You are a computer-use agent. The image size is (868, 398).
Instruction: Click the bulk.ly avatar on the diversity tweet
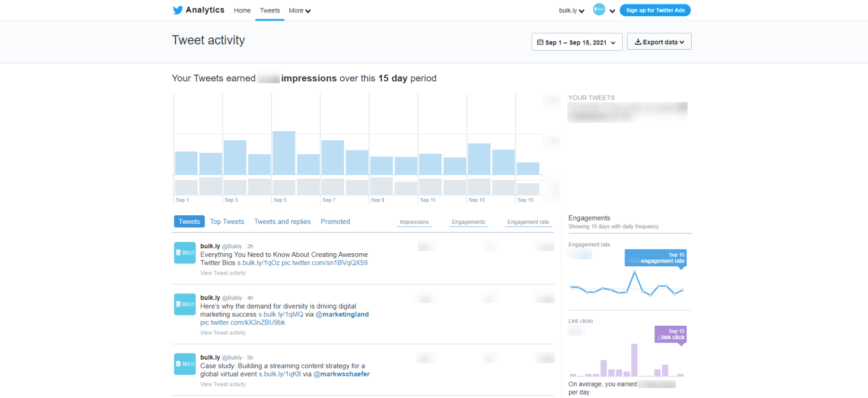[x=185, y=304]
